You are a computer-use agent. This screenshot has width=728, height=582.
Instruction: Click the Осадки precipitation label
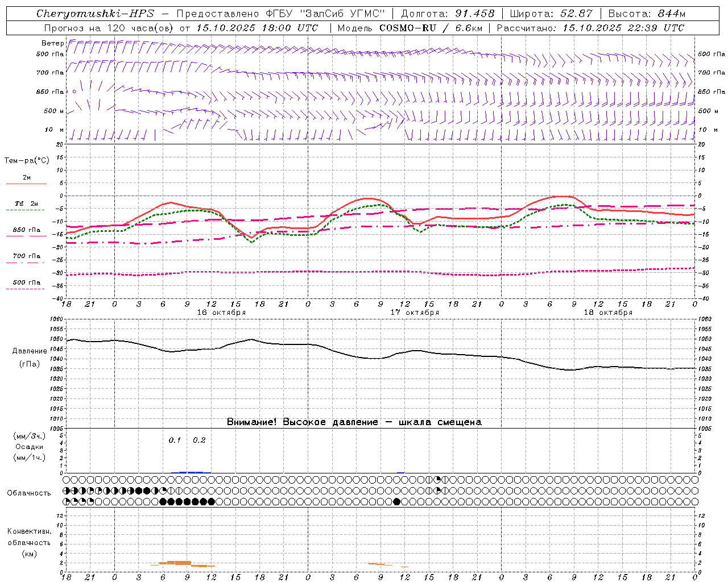pyautogui.click(x=29, y=447)
